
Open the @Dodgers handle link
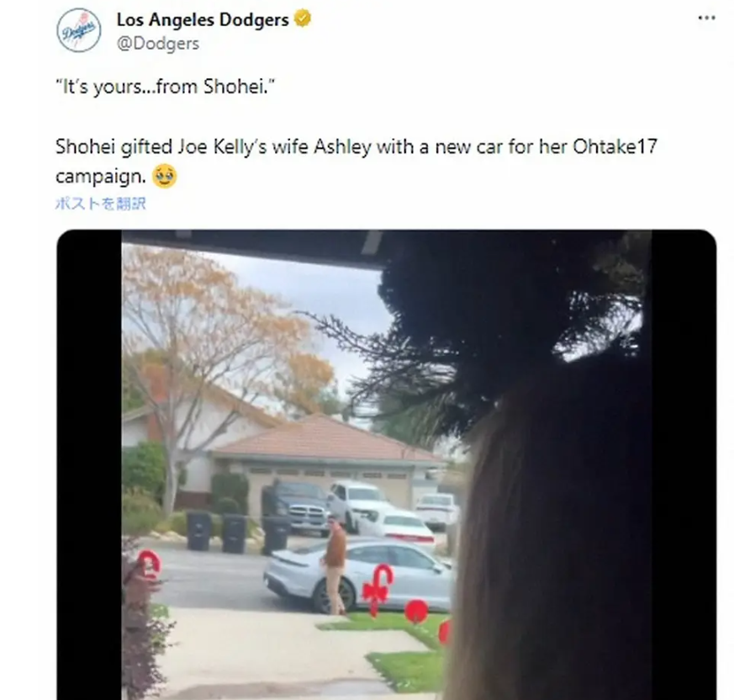(x=158, y=43)
